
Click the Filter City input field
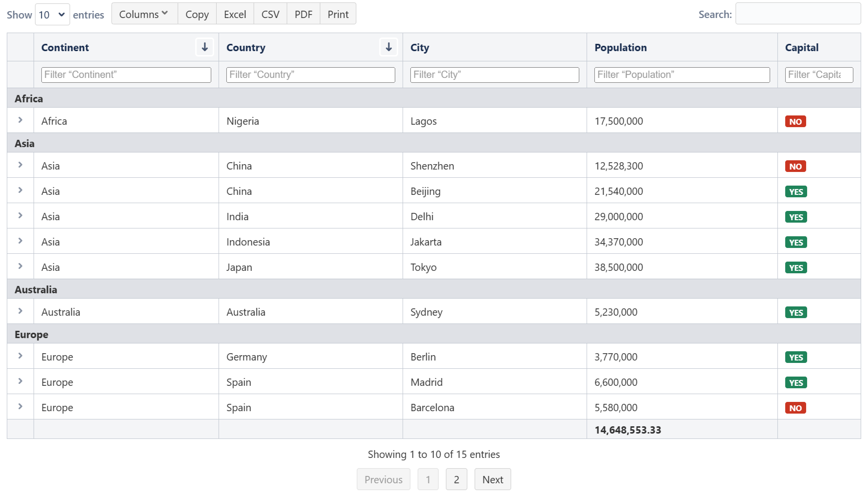[x=494, y=75]
